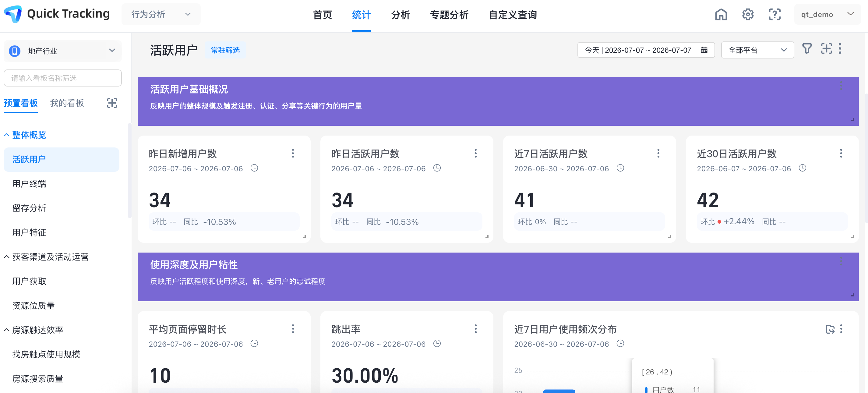Open more menu on 近7日用户使用频次分布 card
This screenshot has height=393, width=868.
pos(841,329)
